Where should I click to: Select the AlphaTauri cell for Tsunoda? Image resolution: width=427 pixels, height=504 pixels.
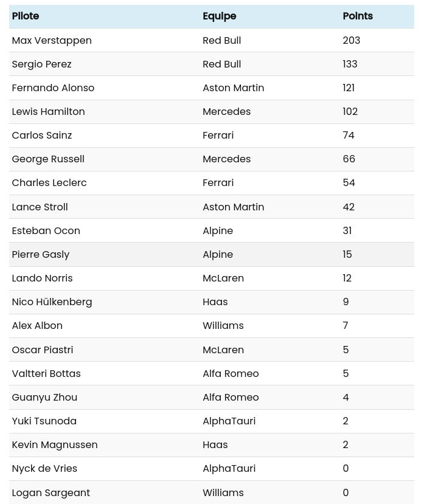coord(229,421)
